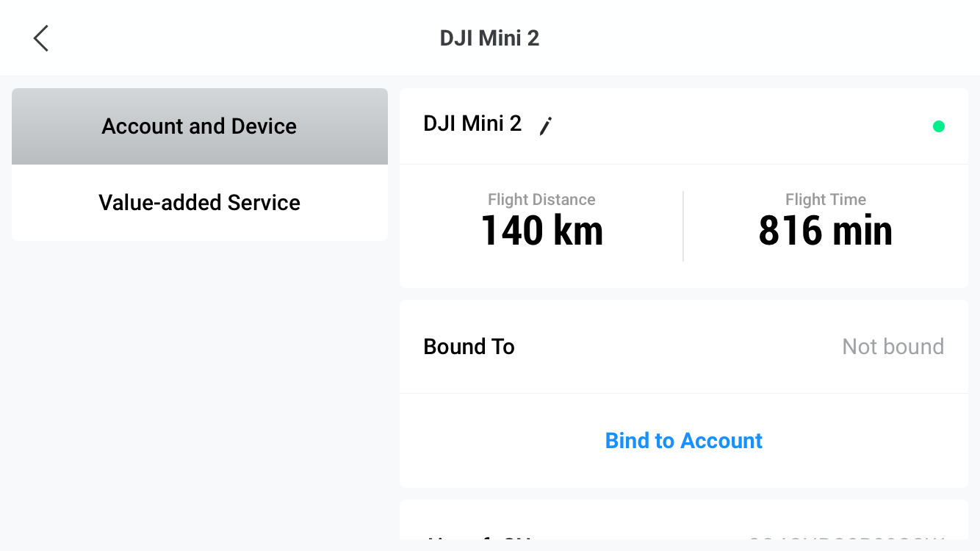Click the divider between flight stats
This screenshot has width=980, height=551.
[x=683, y=226]
